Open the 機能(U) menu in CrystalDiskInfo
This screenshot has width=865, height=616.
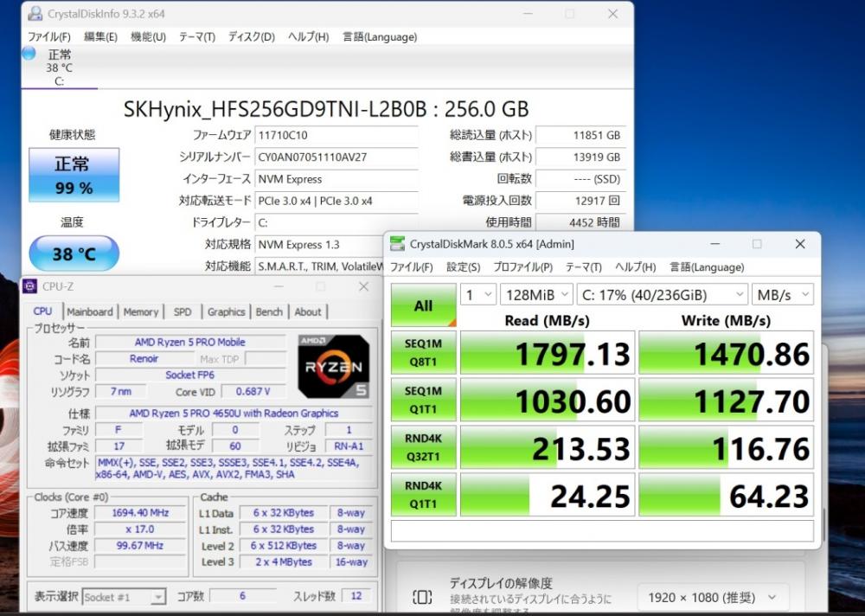click(x=148, y=37)
